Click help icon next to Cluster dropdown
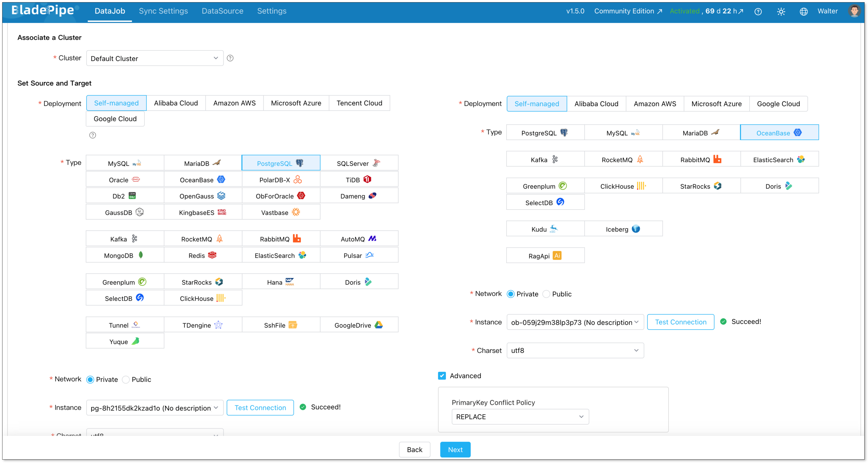This screenshot has width=868, height=463. (230, 58)
